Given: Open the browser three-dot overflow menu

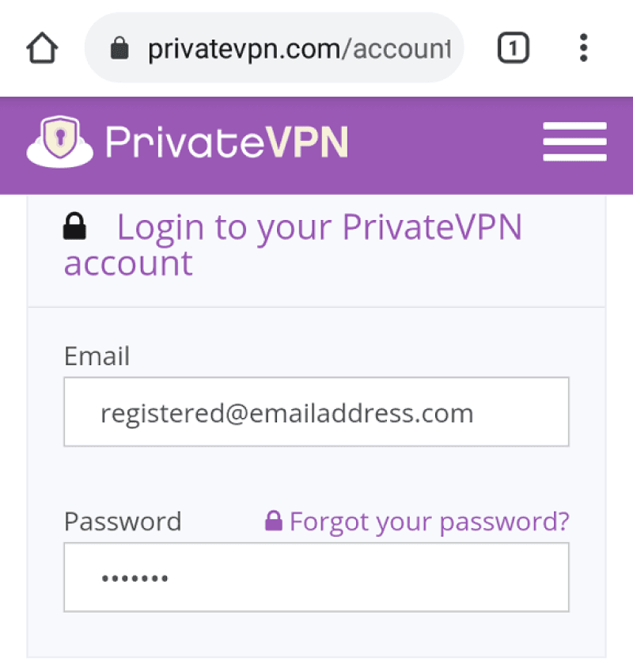Looking at the screenshot, I should pyautogui.click(x=583, y=50).
